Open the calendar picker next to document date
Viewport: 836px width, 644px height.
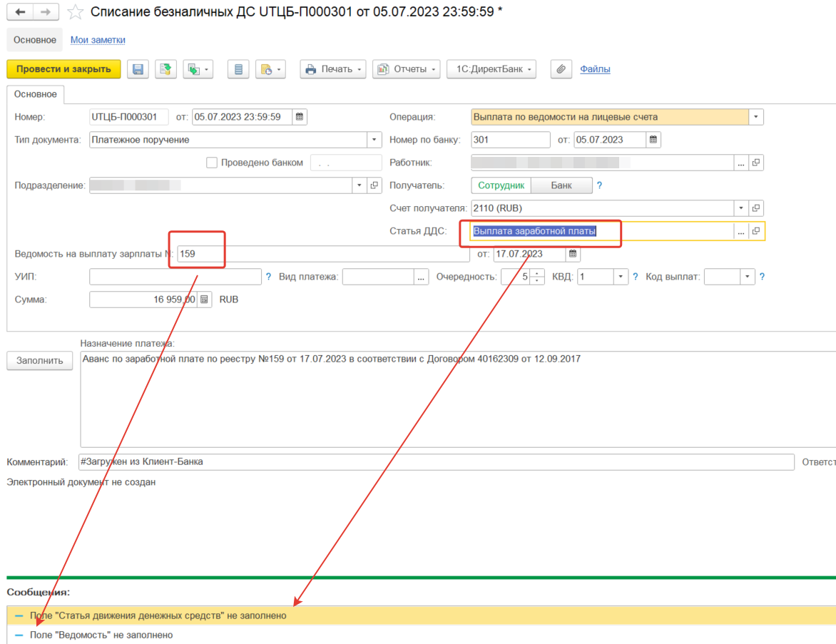point(300,117)
